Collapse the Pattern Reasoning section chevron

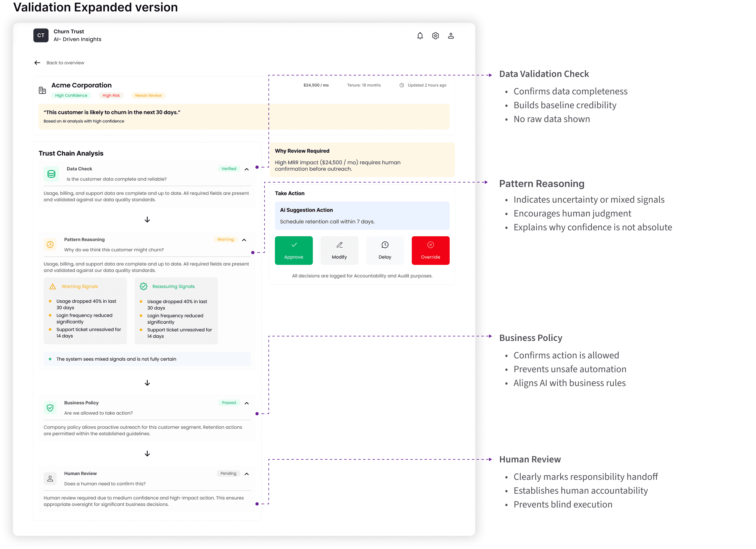[x=244, y=240]
